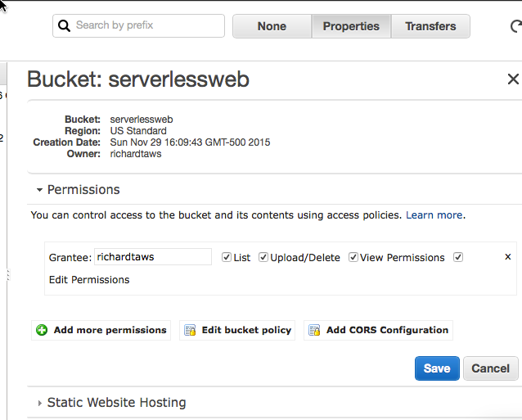Focus the Search by prefix field

tap(146, 25)
